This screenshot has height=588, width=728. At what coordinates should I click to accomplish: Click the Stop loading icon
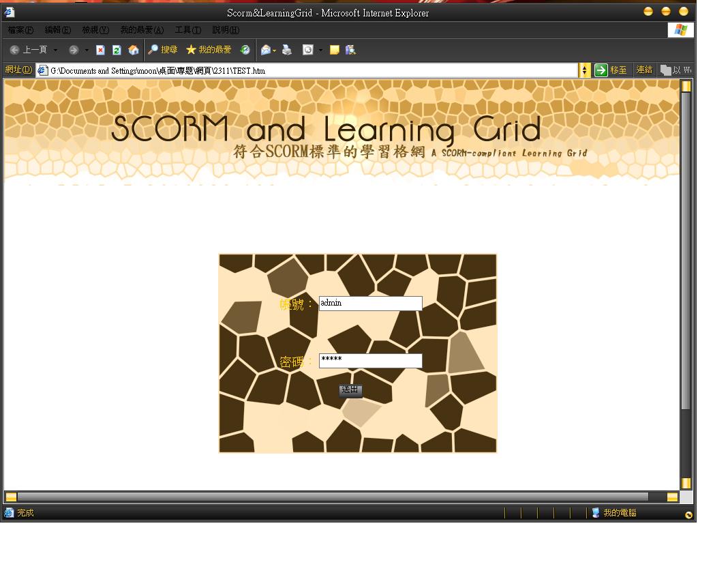[100, 50]
